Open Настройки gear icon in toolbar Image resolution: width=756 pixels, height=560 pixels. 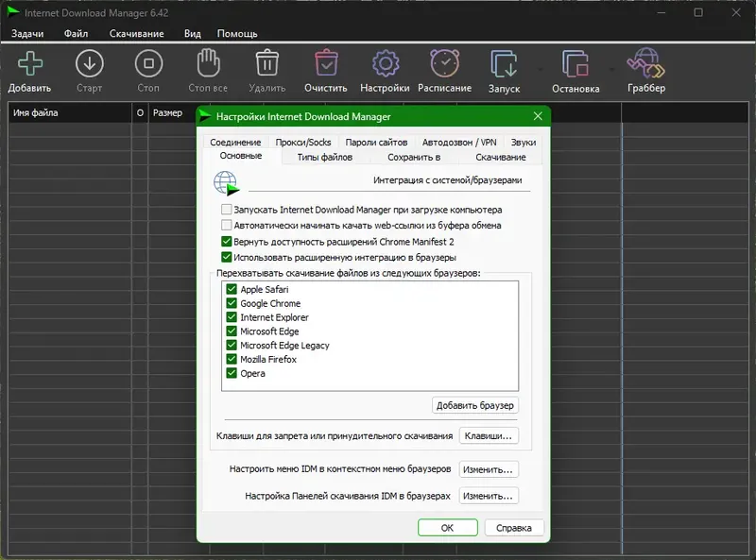386,63
